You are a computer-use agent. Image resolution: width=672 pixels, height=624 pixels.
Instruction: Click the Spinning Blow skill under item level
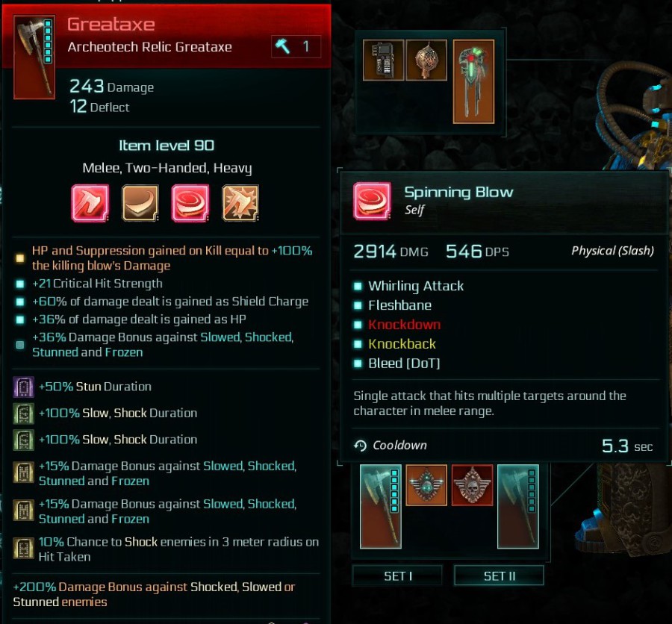[x=190, y=203]
